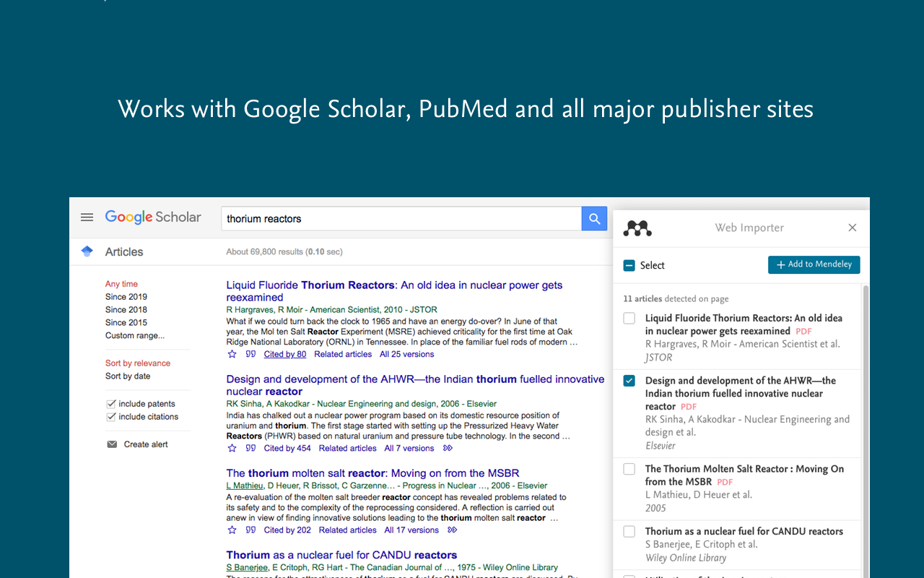Click Cited by 454 link

point(287,448)
